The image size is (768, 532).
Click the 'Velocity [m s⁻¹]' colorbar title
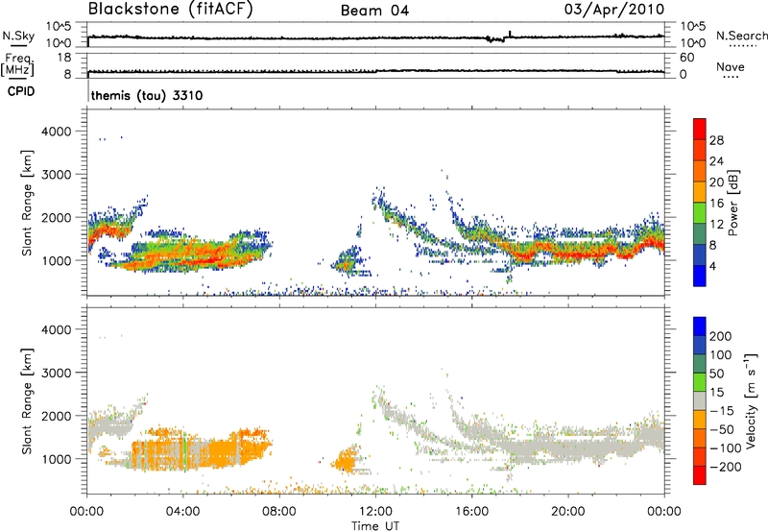tap(751, 400)
